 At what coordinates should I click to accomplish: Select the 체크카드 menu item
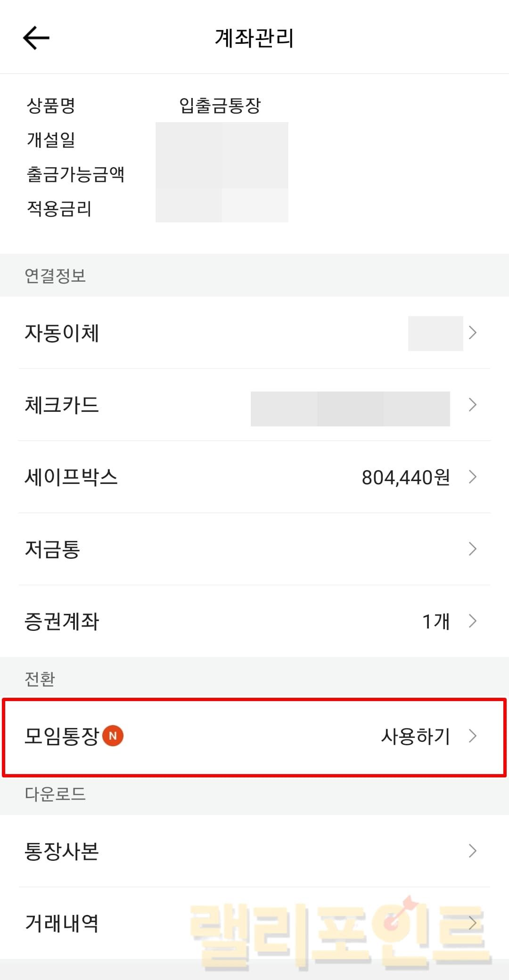click(x=62, y=405)
